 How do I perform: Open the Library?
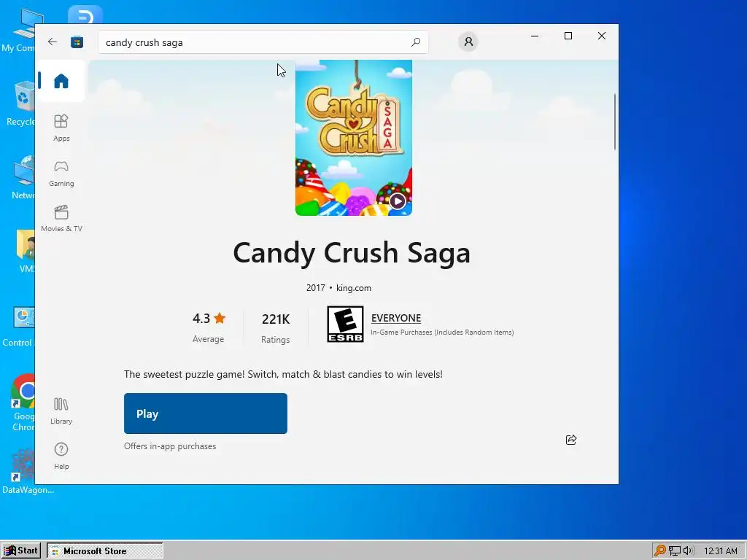click(x=61, y=411)
